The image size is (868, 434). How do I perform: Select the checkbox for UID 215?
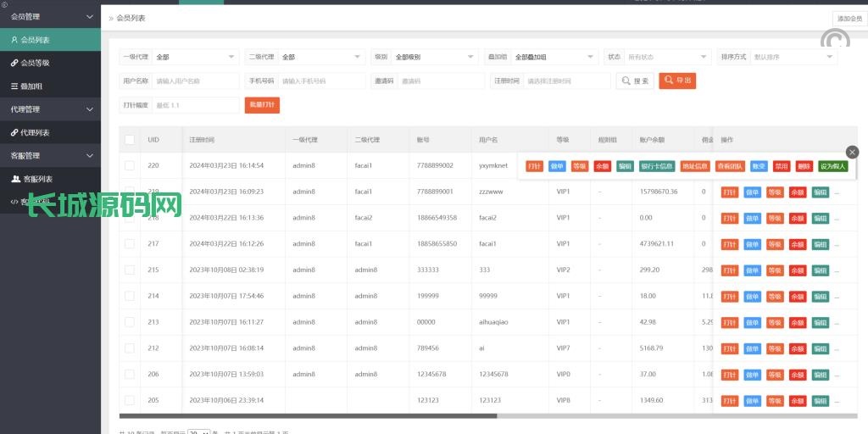pyautogui.click(x=130, y=270)
